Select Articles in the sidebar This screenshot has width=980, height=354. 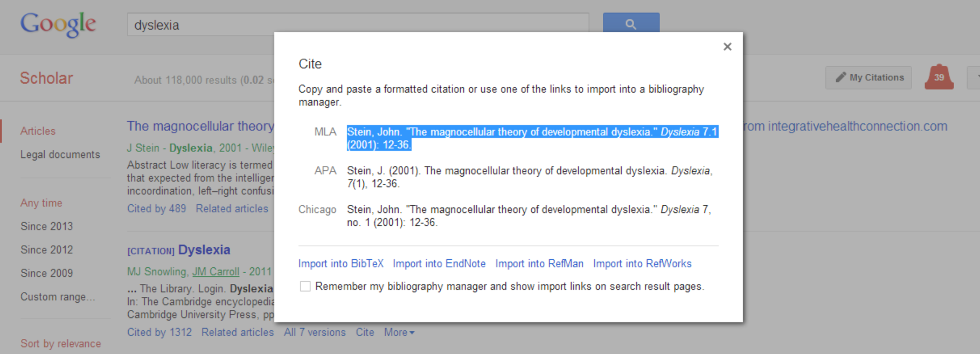click(x=38, y=131)
